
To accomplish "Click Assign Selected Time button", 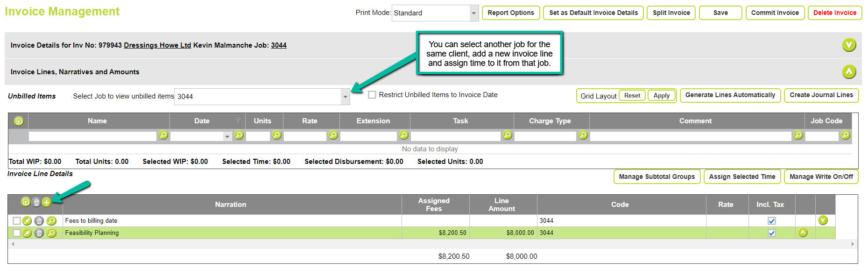I will [742, 177].
